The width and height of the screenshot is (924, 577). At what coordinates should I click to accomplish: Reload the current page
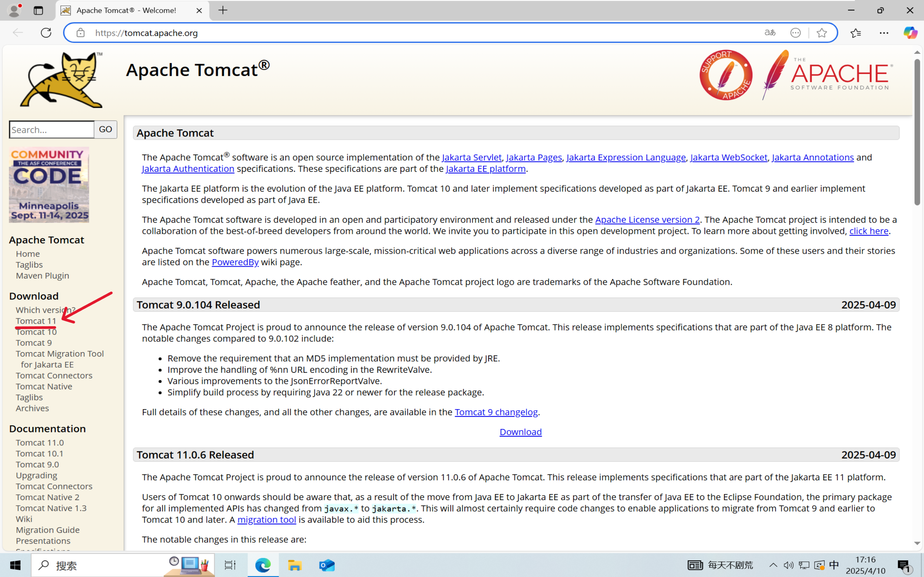(x=46, y=32)
